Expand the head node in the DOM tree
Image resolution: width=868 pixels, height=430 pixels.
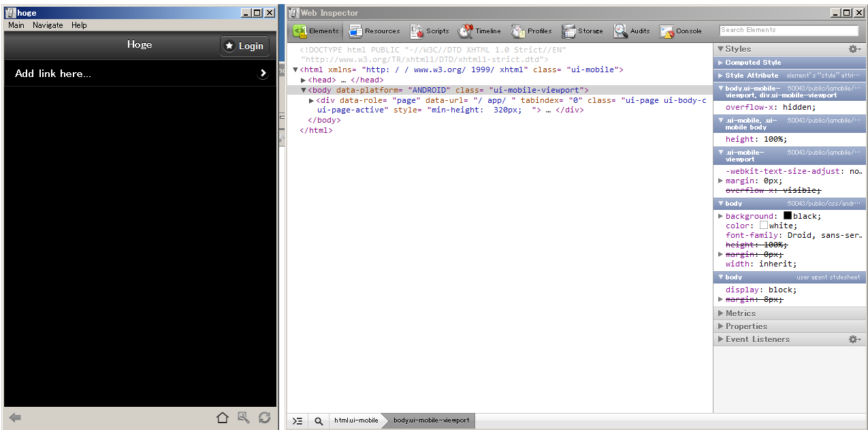click(x=304, y=80)
